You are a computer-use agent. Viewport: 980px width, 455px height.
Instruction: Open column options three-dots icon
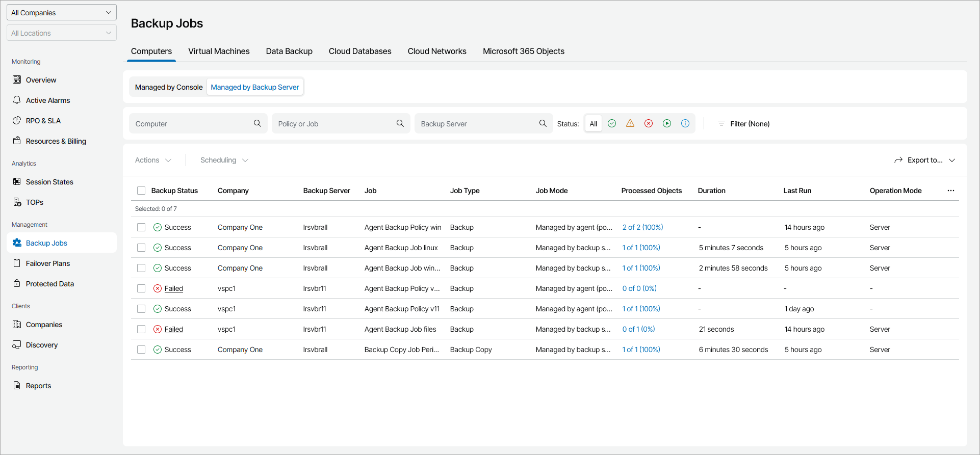tap(951, 191)
